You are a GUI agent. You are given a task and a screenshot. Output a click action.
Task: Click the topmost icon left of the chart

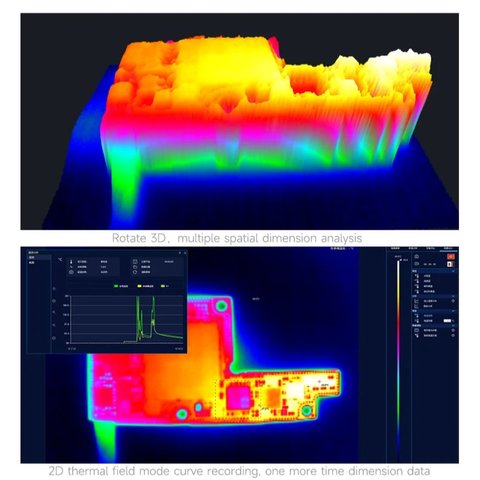(x=54, y=289)
